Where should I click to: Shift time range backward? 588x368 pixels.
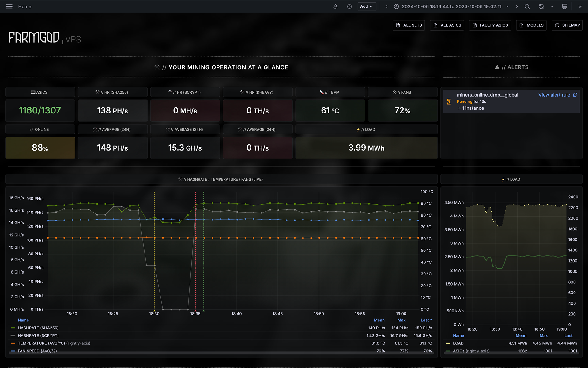pyautogui.click(x=386, y=6)
